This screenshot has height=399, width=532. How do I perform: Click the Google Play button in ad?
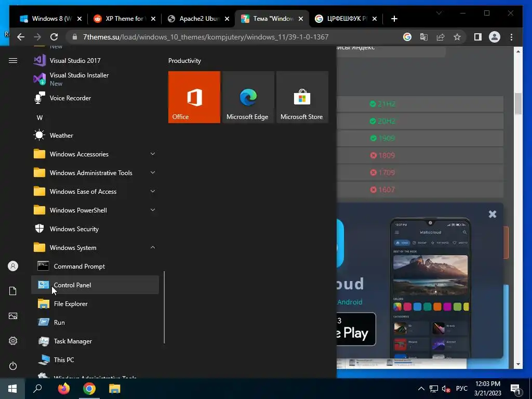356,329
